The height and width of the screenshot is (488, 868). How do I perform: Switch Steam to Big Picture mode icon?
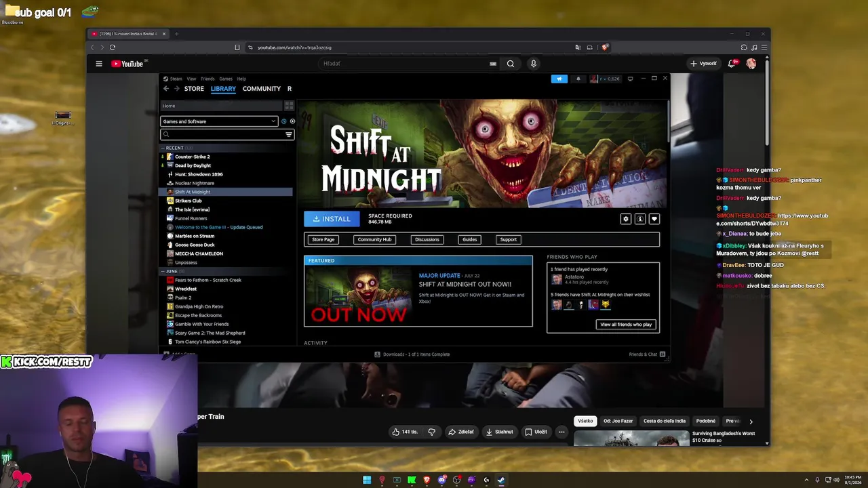pos(630,79)
